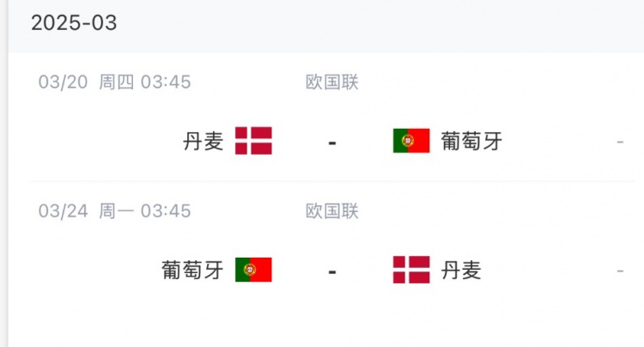The width and height of the screenshot is (644, 347).
Task: Open away team 丹麦 in the 03/24 match
Action: point(461,270)
